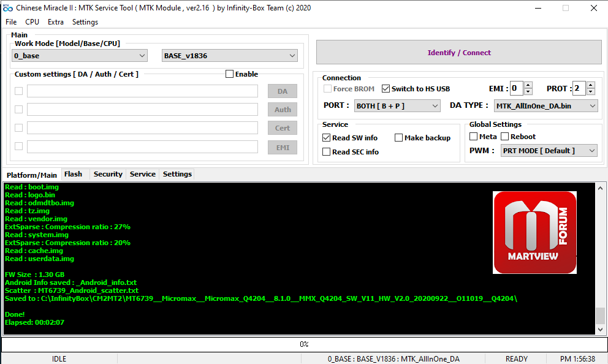Toggle the checkbox beside the DA path field
The height and width of the screenshot is (364, 608).
point(18,91)
